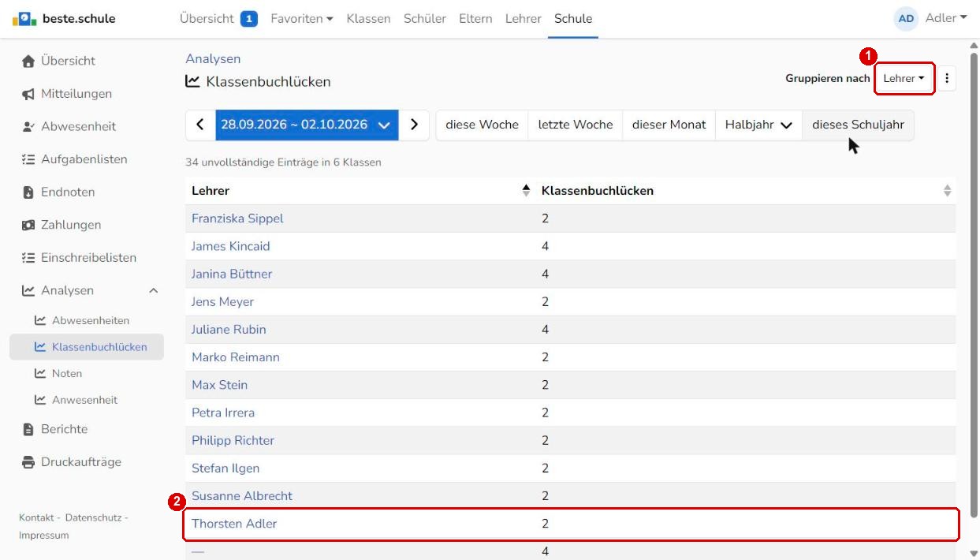Go to previous date range arrow
The height and width of the screenshot is (560, 980).
(200, 125)
